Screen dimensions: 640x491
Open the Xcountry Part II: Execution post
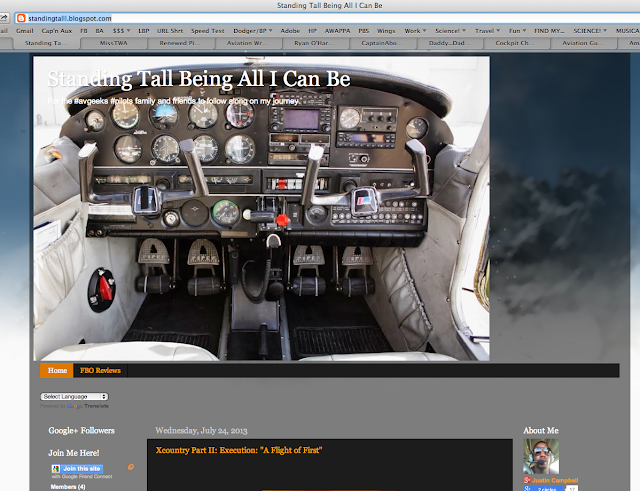[239, 450]
